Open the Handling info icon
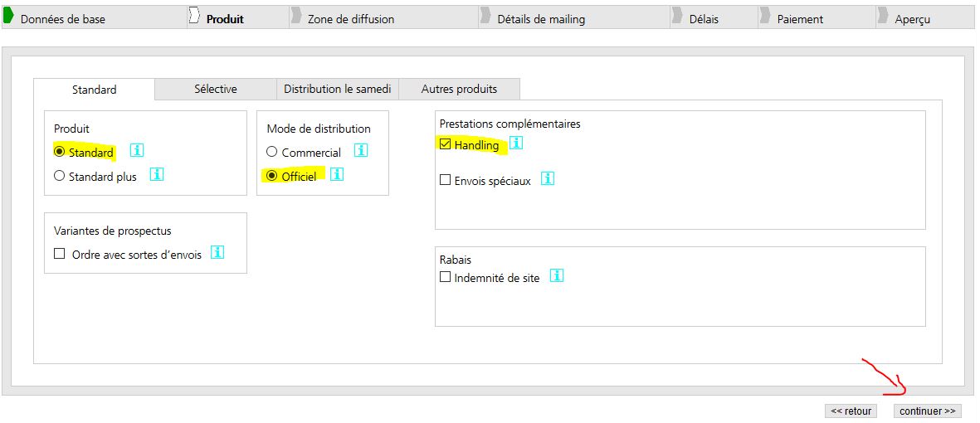The height and width of the screenshot is (423, 980). click(516, 143)
